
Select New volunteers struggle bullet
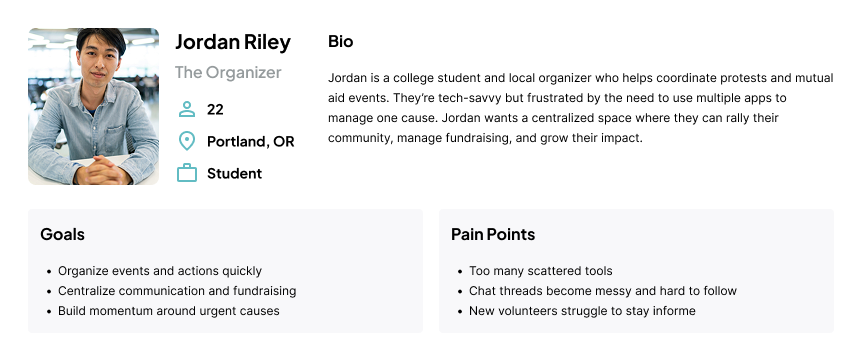tap(582, 310)
